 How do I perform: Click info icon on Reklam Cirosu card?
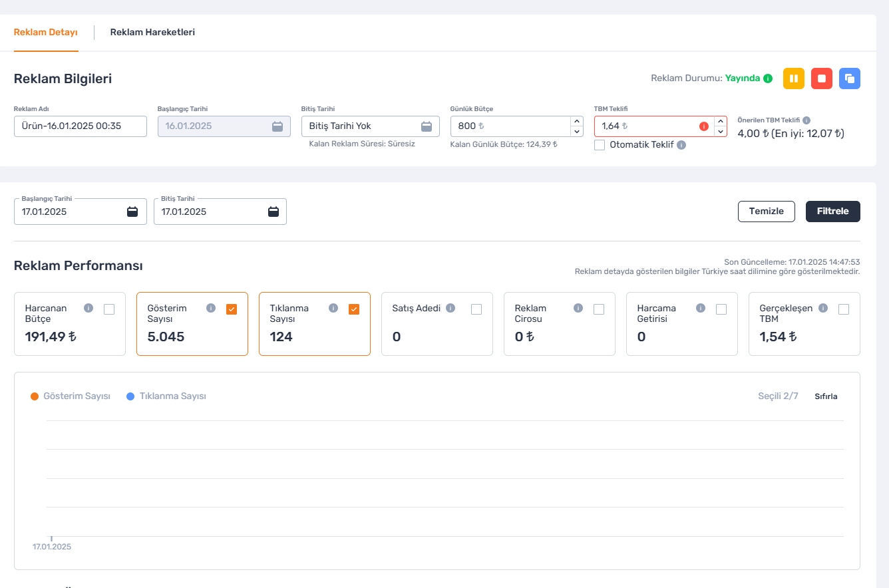pyautogui.click(x=578, y=308)
